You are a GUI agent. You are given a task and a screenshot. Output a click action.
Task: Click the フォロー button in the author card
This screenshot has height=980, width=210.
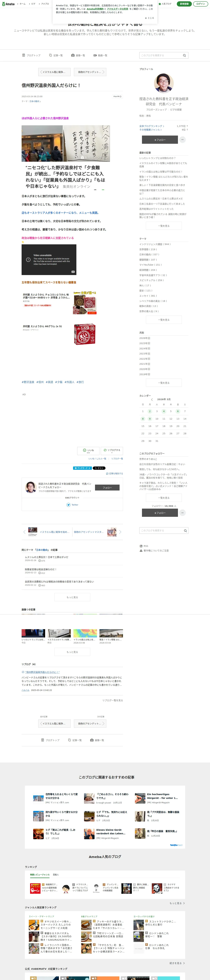coord(107,487)
